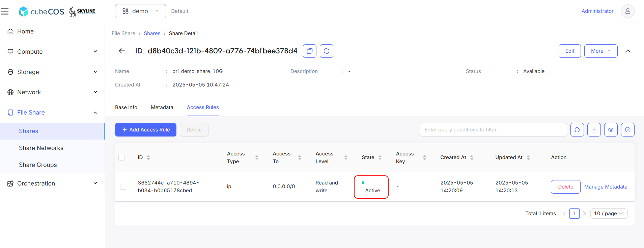644x248 pixels.
Task: Switch to the Metadata tab
Action: pos(162,107)
